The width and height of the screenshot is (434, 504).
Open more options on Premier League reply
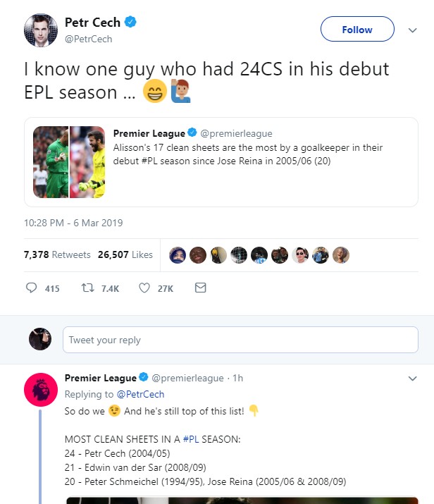(412, 379)
